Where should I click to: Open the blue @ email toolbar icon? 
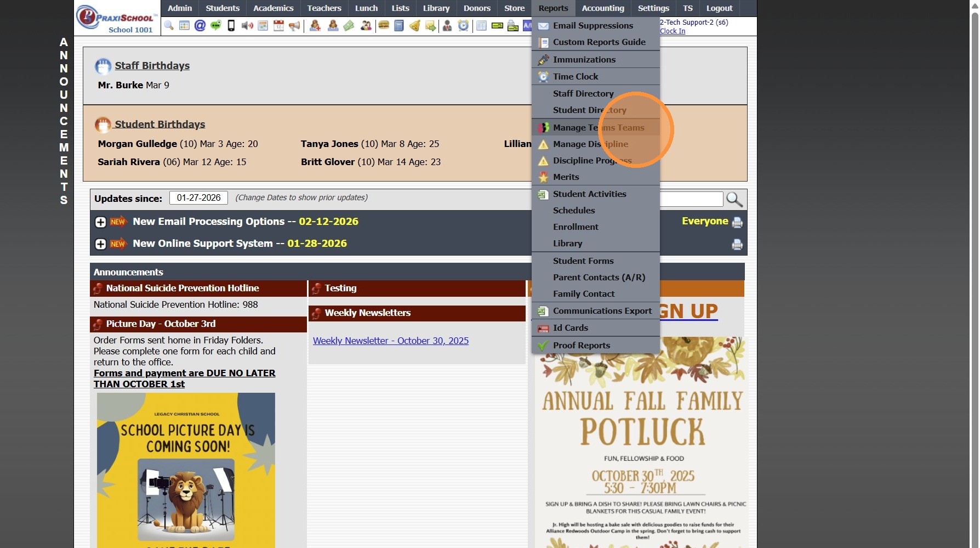(200, 26)
